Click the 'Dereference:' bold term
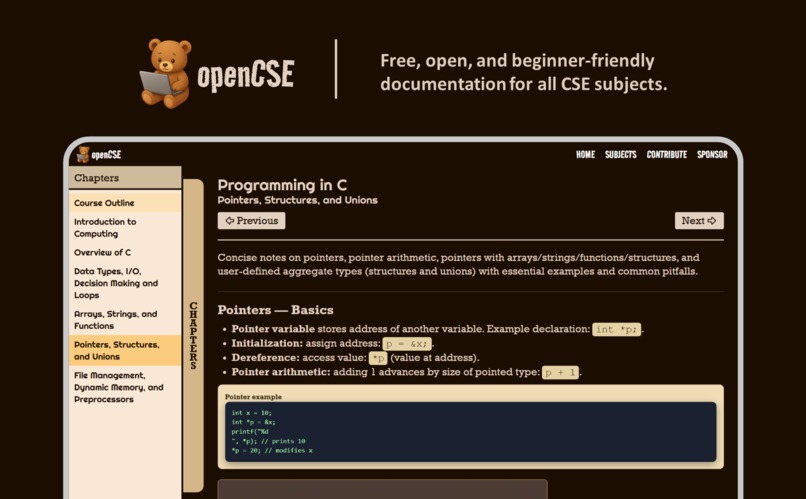Image resolution: width=806 pixels, height=499 pixels. (x=266, y=358)
